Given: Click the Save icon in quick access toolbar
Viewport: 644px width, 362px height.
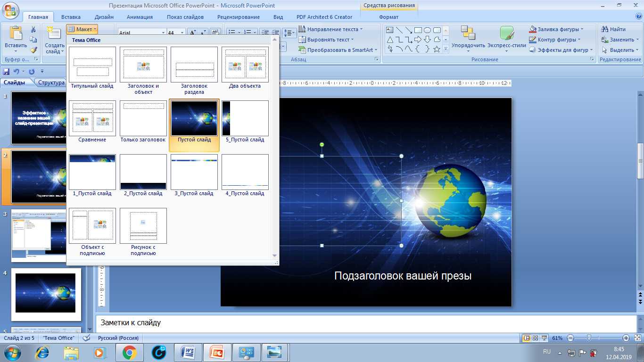Looking at the screenshot, I should click(6, 72).
